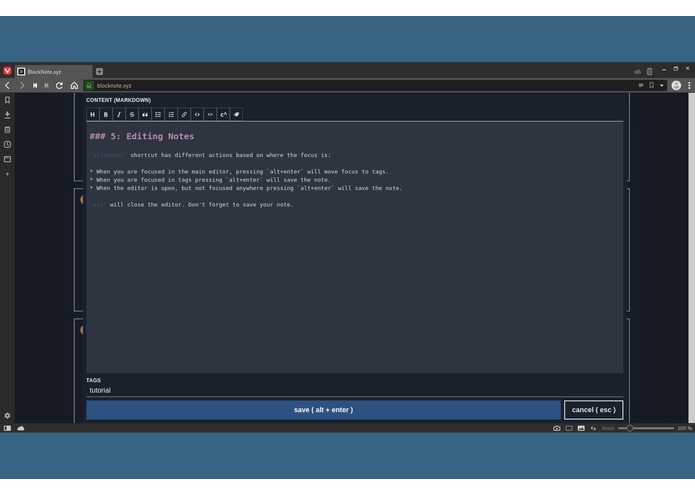The image size is (695, 494).
Task: Click the c^ formatting toolbar button
Action: coord(223,114)
